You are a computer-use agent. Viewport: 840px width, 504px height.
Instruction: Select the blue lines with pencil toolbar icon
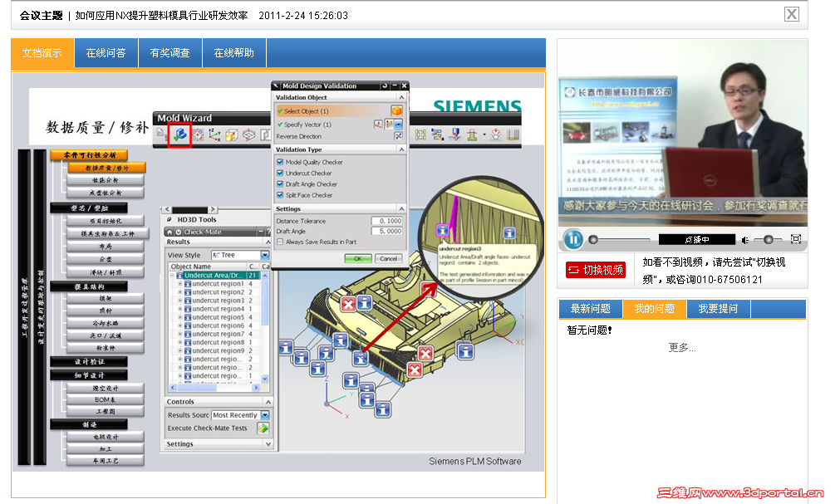pos(437,135)
